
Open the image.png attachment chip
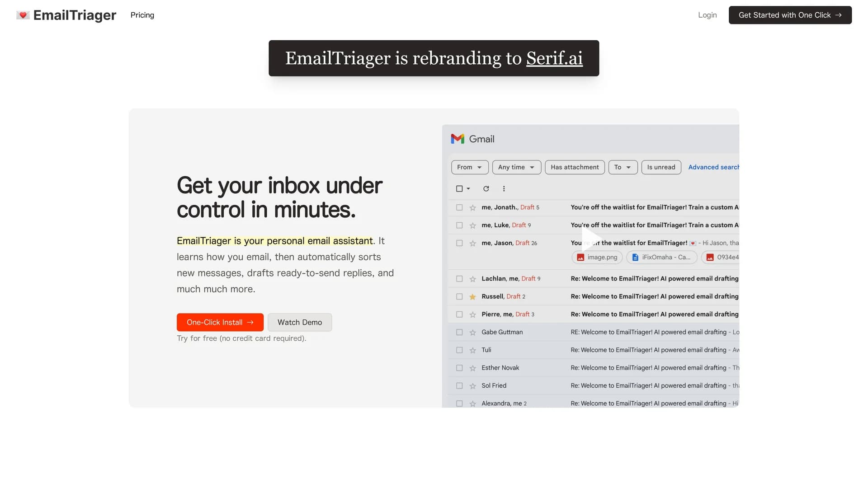[597, 257]
